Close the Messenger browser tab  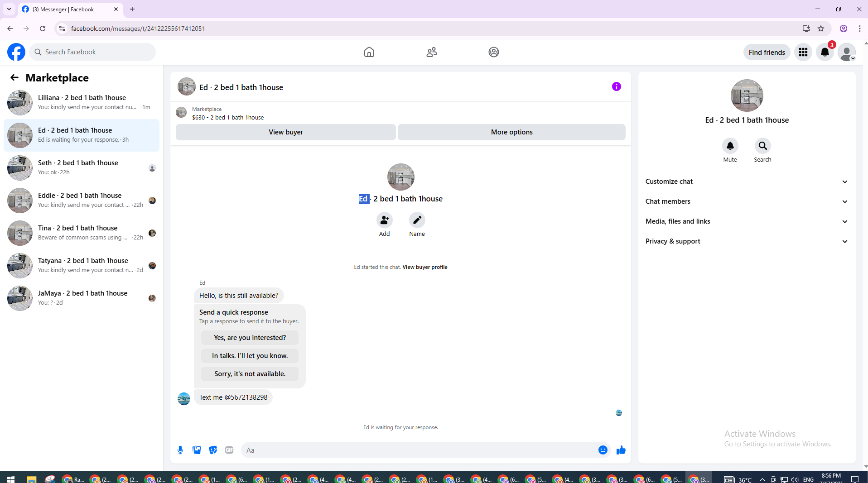point(116,9)
